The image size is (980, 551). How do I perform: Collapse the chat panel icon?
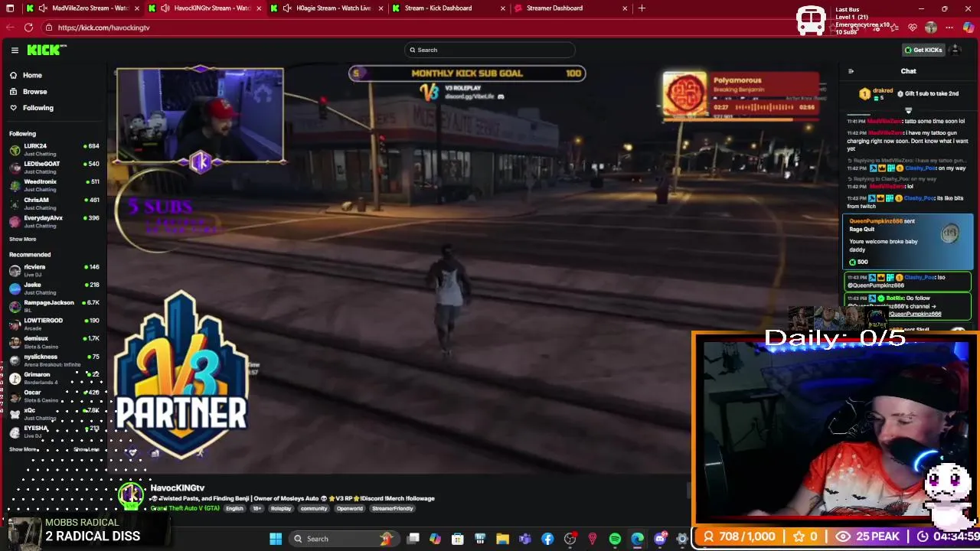pos(851,71)
